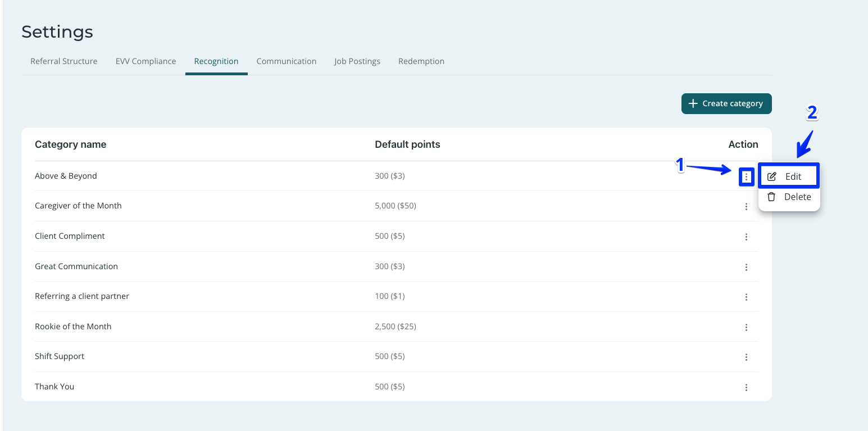Image resolution: width=868 pixels, height=431 pixels.
Task: Click Referring a client partner text
Action: pos(82,296)
